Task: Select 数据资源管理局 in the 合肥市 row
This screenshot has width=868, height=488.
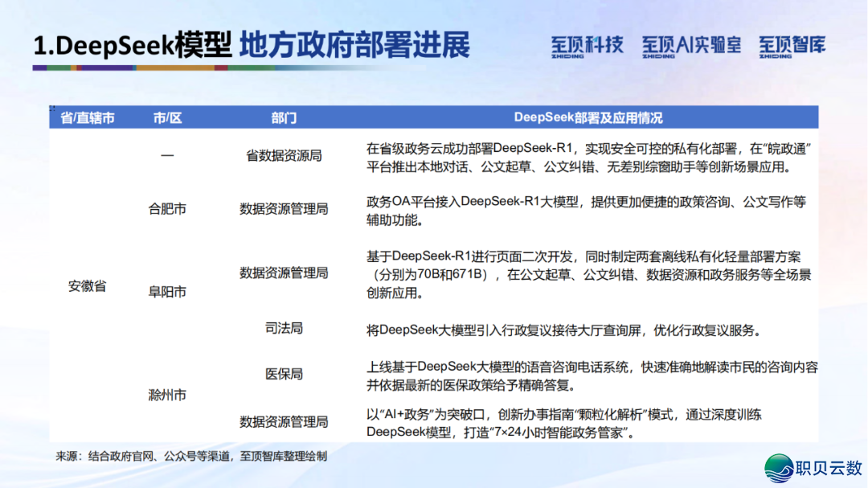Action: click(x=284, y=209)
